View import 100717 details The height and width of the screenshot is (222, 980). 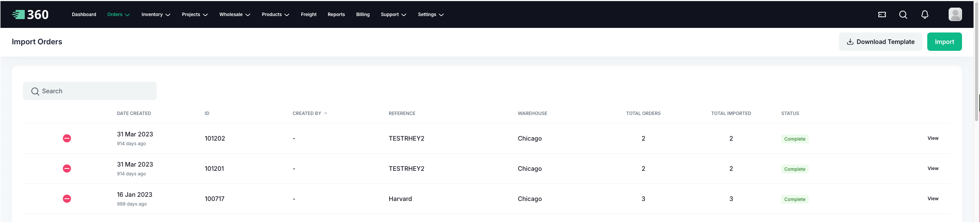tap(933, 199)
